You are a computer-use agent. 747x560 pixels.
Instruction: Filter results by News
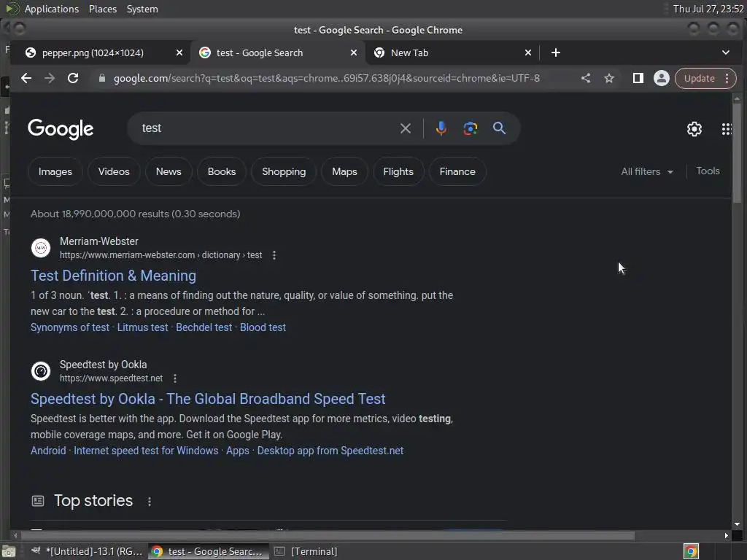tap(169, 171)
